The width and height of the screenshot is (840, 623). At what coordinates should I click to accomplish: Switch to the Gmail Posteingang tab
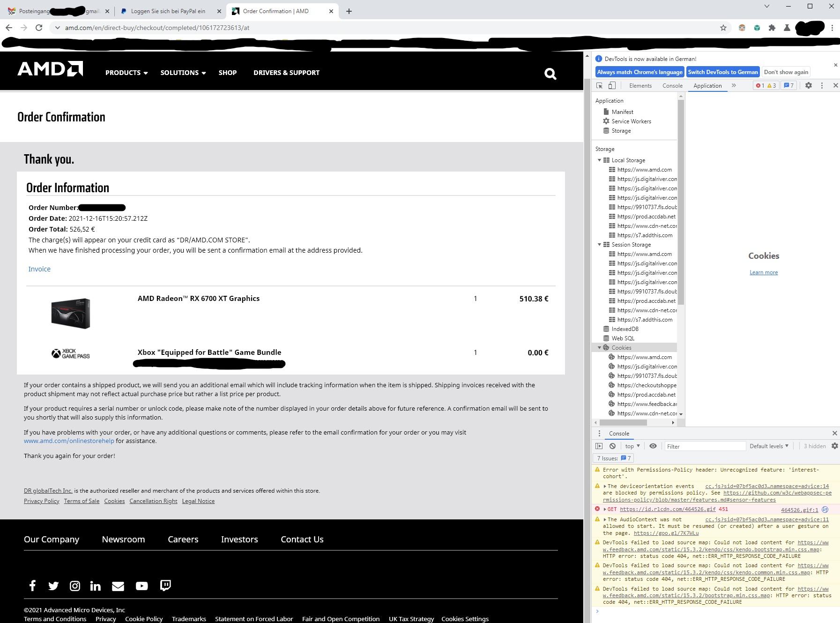(x=59, y=11)
